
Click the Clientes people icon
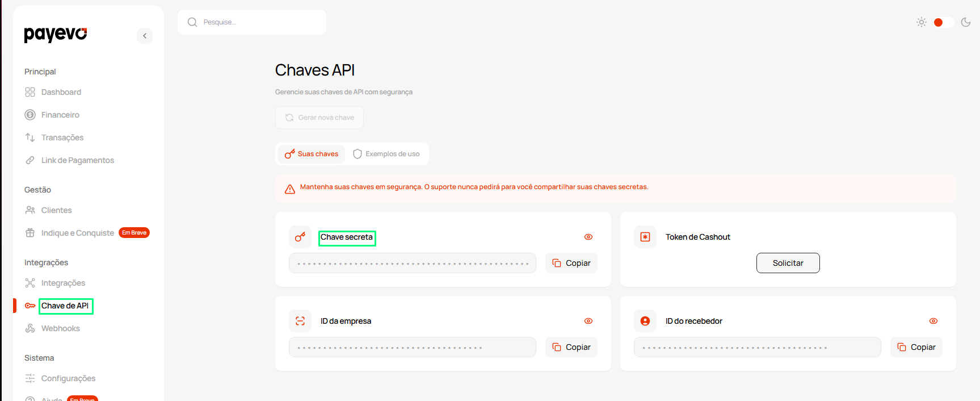point(30,210)
